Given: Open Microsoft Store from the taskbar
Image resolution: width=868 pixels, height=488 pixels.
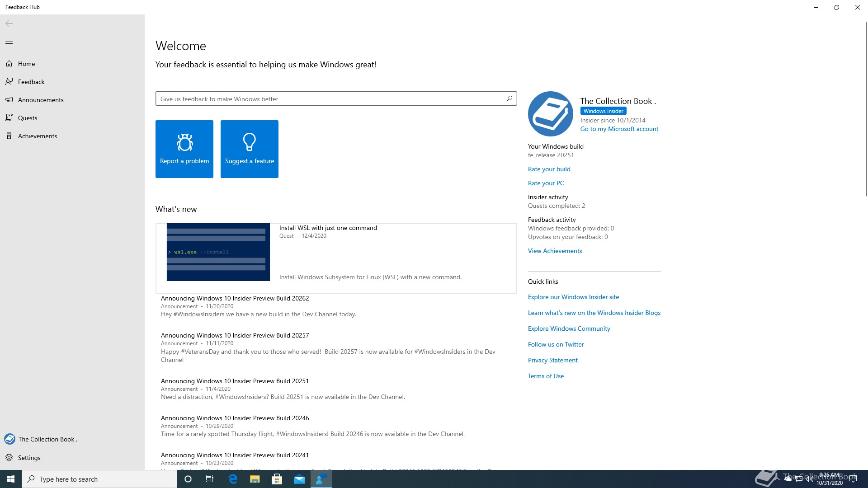Looking at the screenshot, I should 277,479.
